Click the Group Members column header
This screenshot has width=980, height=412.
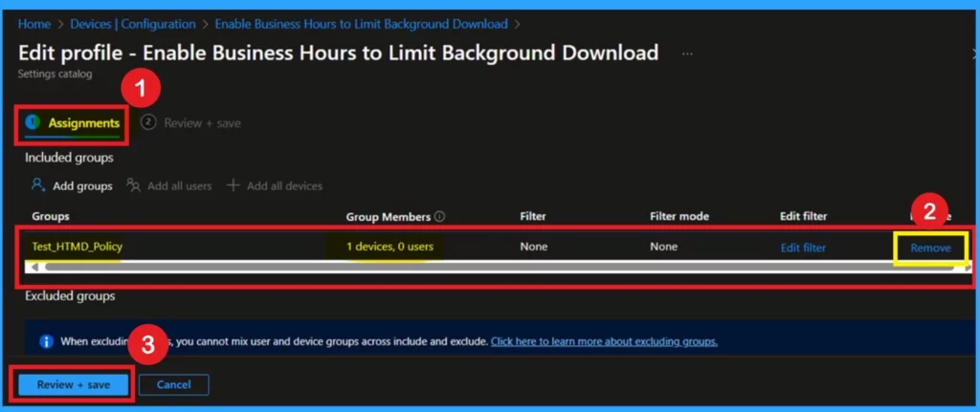point(389,217)
